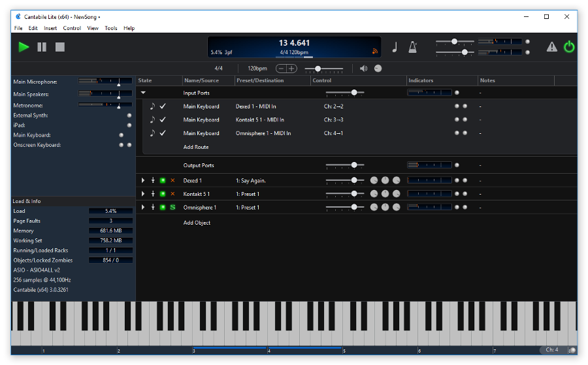Click the plug icon on Kontakt 5 1 row

153,194
